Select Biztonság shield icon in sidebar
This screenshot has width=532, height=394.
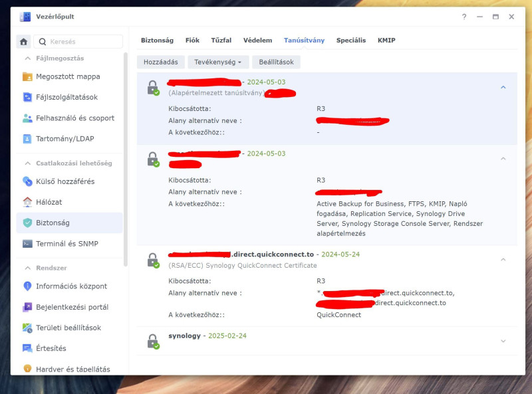(x=27, y=223)
